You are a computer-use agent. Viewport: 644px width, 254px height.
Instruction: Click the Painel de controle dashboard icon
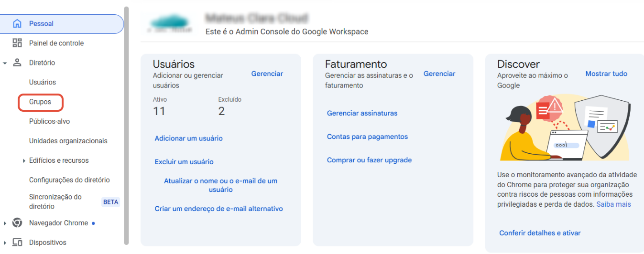point(17,43)
